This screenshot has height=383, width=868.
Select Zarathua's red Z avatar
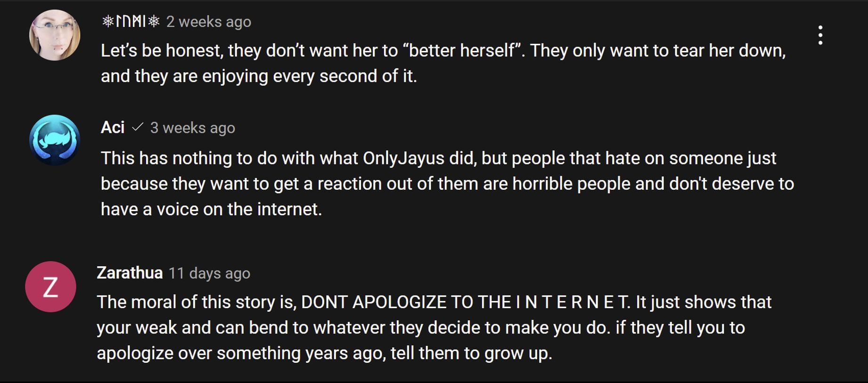49,286
